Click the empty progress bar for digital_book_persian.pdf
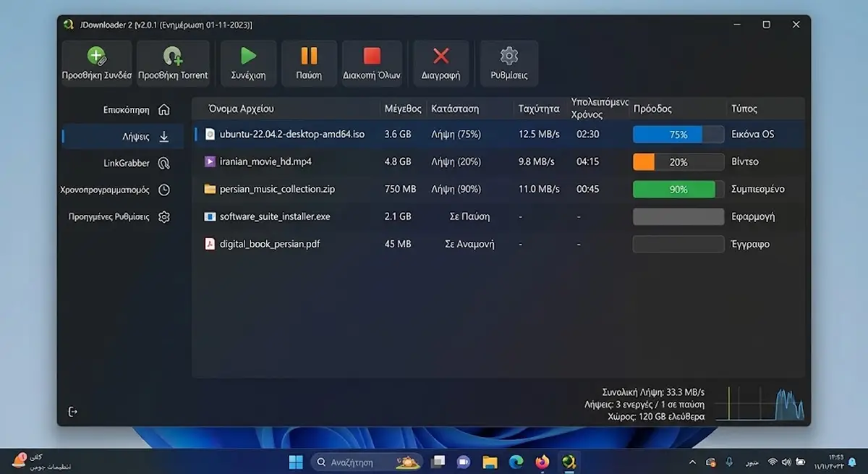 click(x=678, y=244)
